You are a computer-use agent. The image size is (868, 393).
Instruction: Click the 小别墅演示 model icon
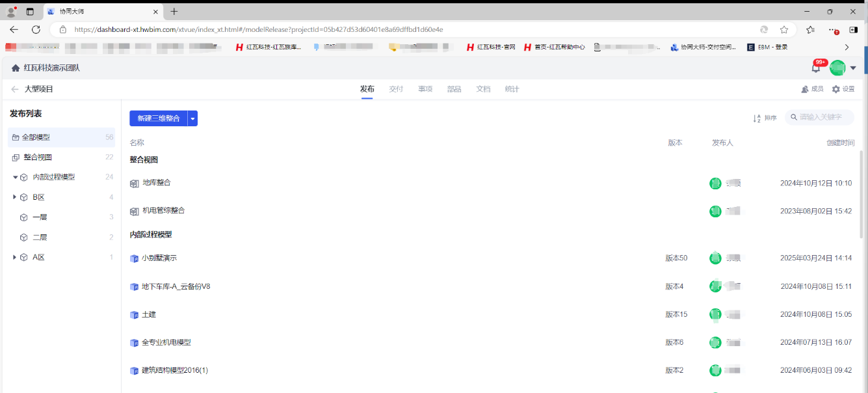click(134, 258)
